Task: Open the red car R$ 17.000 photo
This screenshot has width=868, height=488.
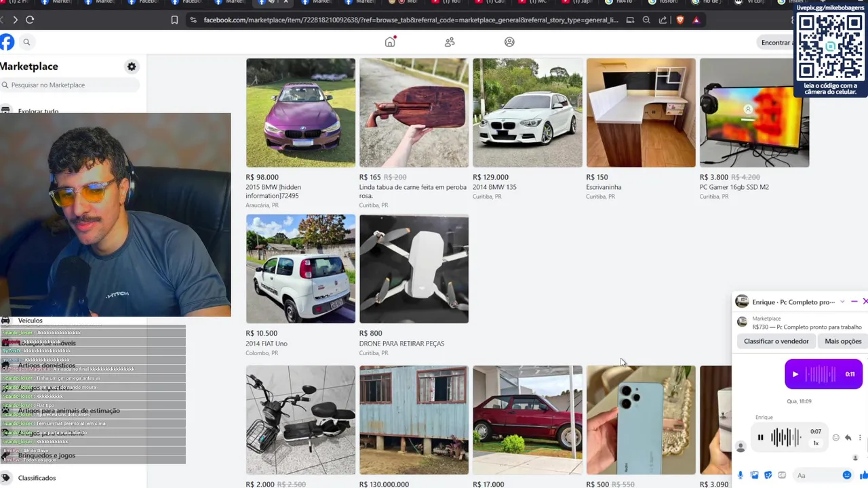Action: pyautogui.click(x=528, y=420)
